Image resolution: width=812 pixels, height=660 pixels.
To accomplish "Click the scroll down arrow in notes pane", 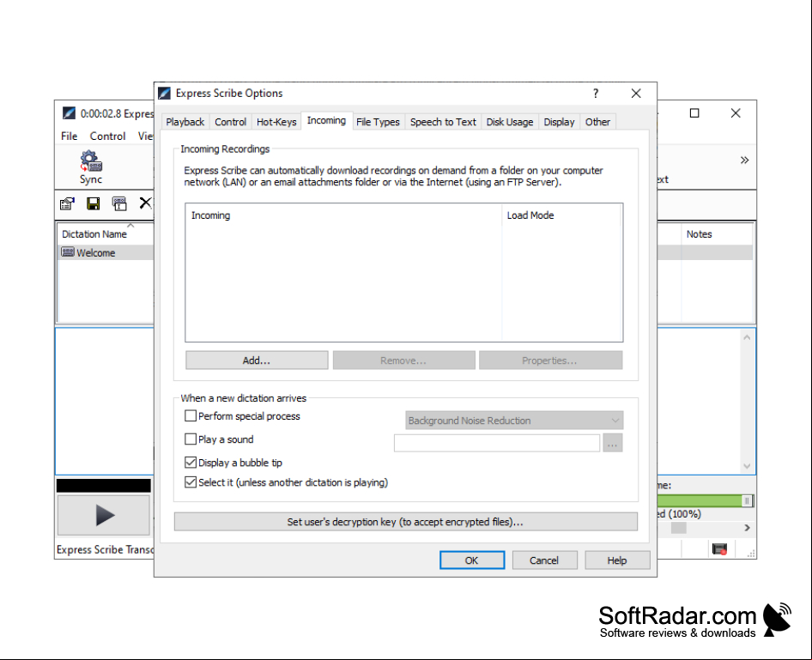I will pos(747,466).
